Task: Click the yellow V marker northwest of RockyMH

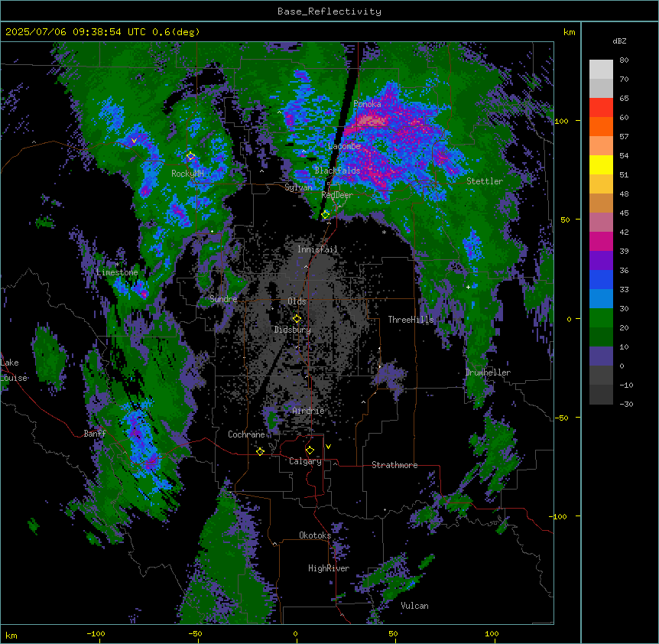Action: point(134,141)
